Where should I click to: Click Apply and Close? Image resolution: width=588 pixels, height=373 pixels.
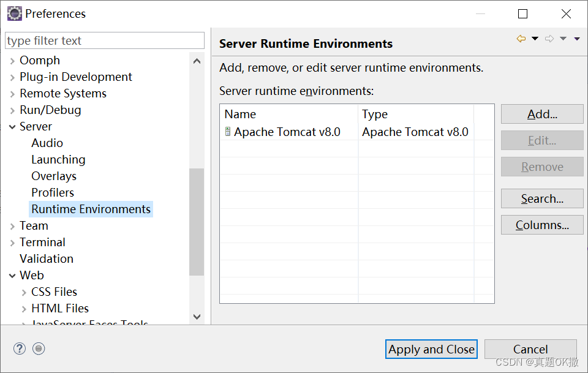tap(431, 349)
